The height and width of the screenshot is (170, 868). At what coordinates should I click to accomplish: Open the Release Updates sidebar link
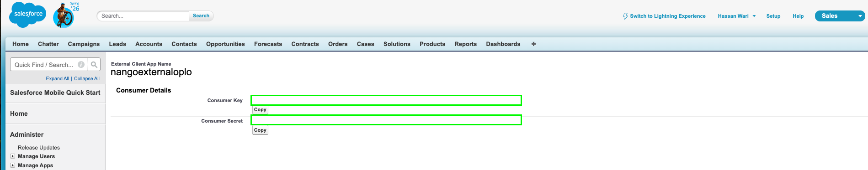click(x=39, y=148)
